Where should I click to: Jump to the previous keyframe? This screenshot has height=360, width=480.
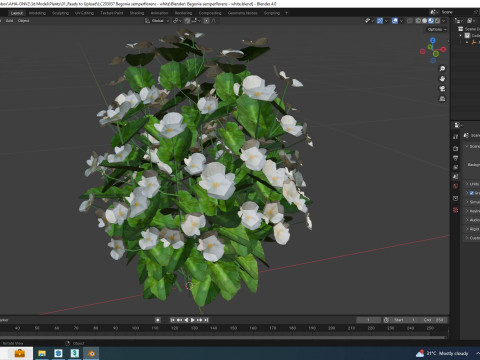coord(179,320)
